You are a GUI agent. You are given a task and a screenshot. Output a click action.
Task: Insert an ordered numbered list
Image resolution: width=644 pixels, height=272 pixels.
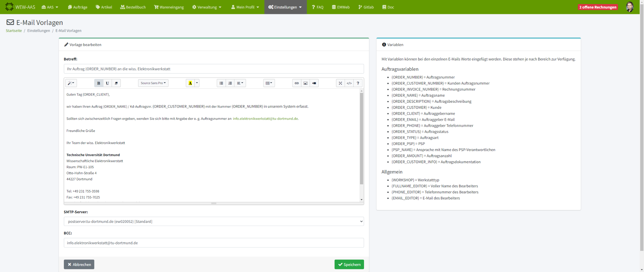tap(230, 83)
